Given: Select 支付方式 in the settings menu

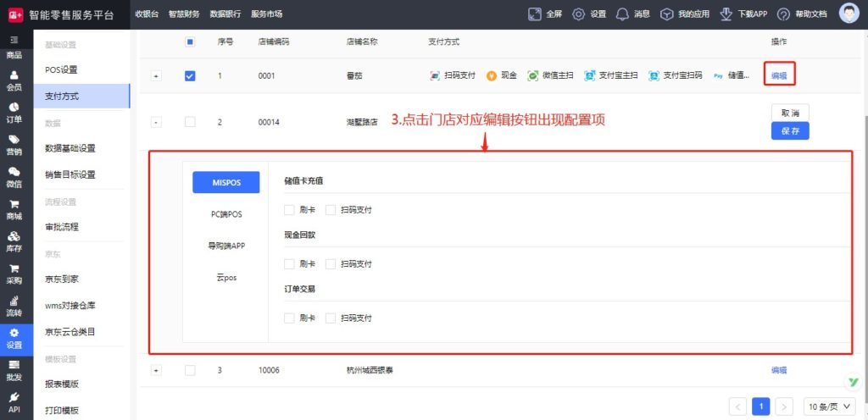Looking at the screenshot, I should (x=81, y=97).
